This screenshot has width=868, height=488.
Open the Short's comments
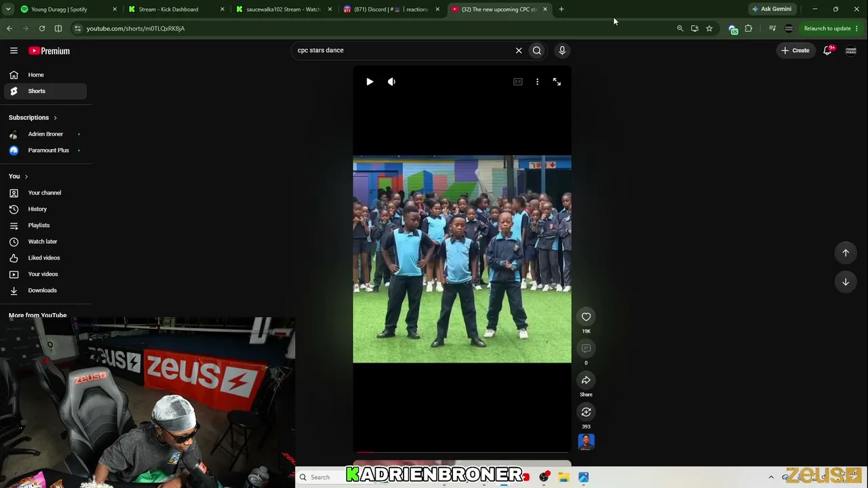click(586, 348)
